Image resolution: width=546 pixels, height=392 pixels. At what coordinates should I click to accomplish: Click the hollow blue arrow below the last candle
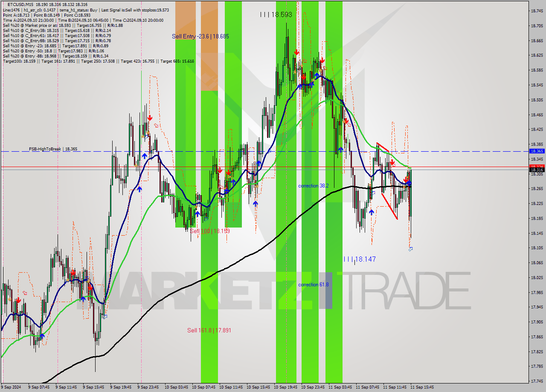coord(410,248)
